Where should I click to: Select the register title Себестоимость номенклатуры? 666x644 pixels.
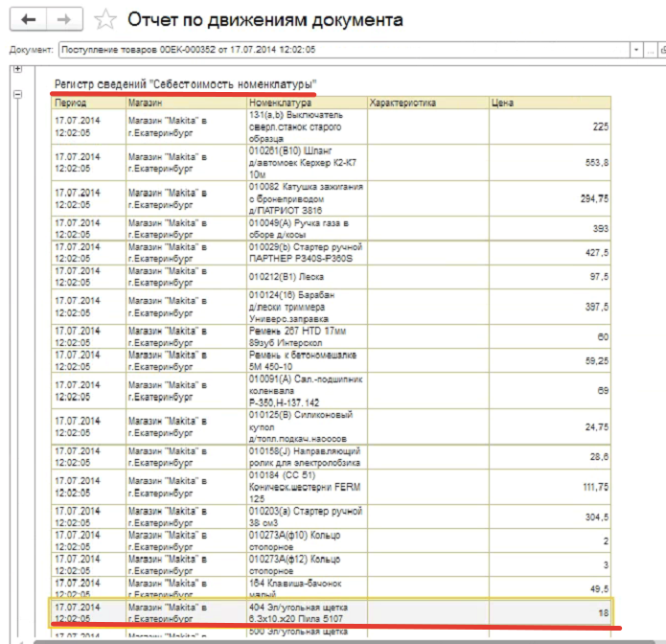(x=186, y=86)
